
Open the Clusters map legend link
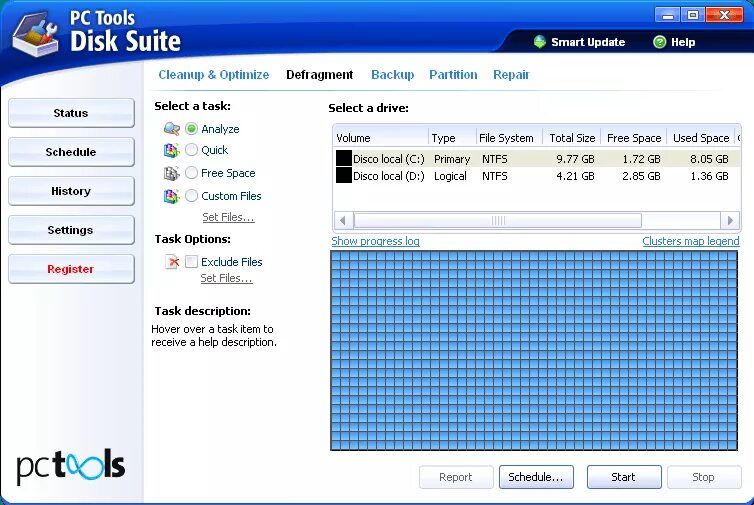click(691, 241)
